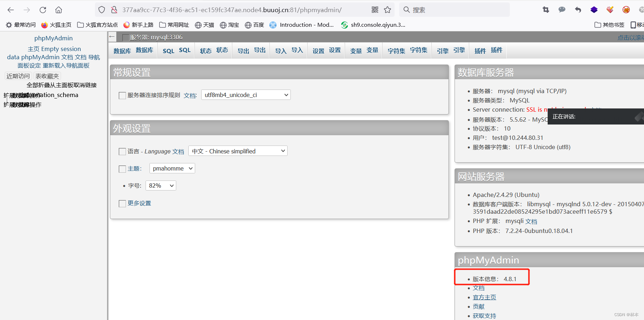Open 火狐官方站点 bookmark folder
The image size is (644, 320).
pyautogui.click(x=97, y=25)
